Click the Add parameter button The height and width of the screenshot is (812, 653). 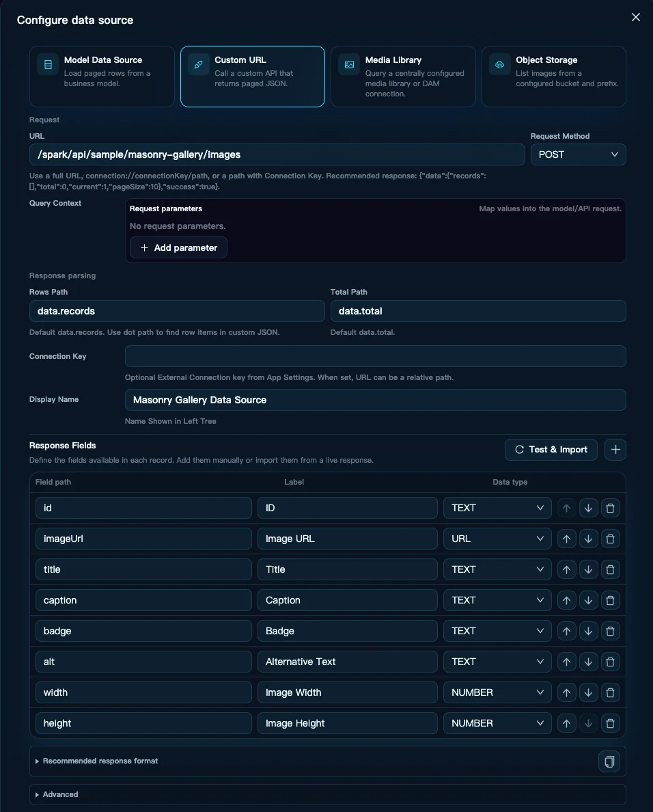[178, 247]
